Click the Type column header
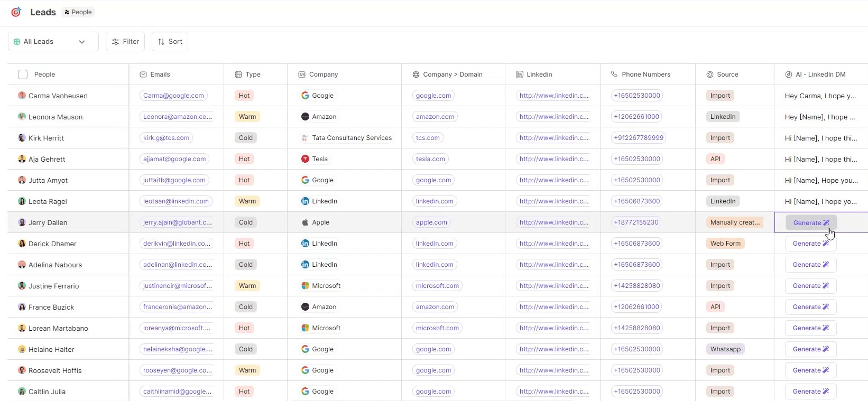868x401 pixels. (253, 74)
